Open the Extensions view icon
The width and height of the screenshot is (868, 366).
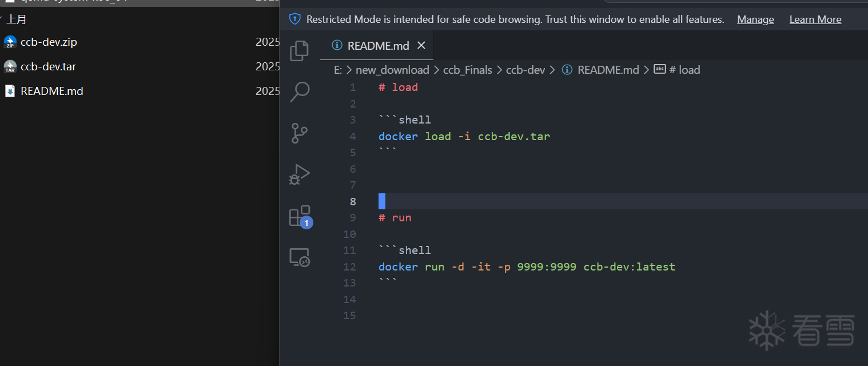(x=300, y=217)
